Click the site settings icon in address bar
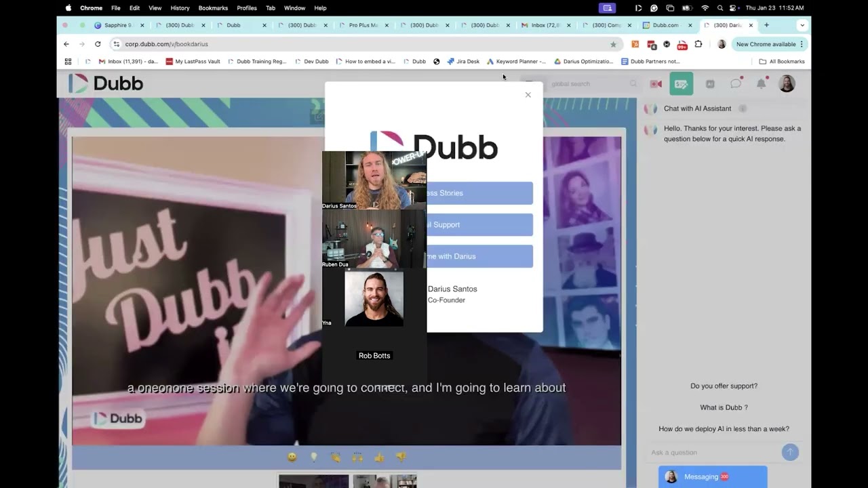 117,44
